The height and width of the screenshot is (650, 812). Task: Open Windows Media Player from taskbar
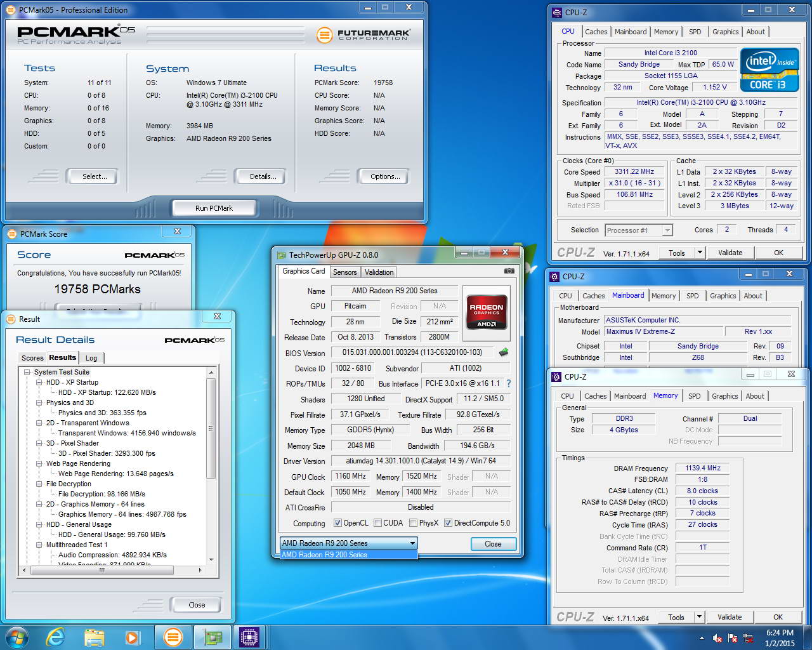(x=132, y=637)
